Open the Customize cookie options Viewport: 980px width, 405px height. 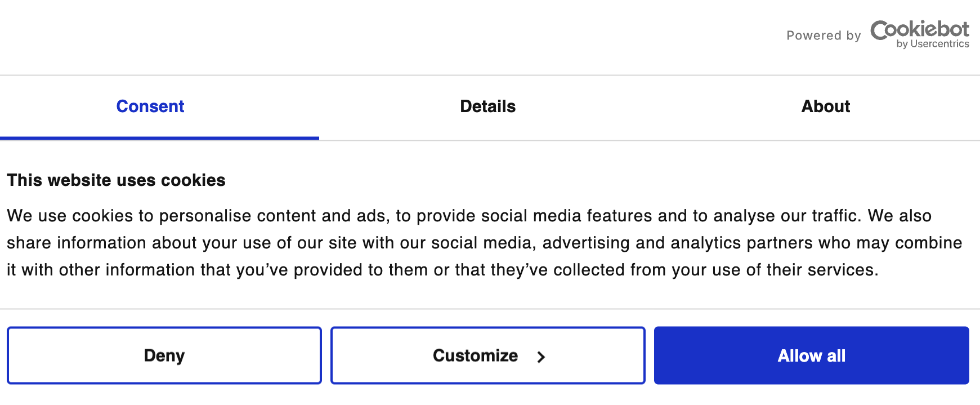pos(487,355)
